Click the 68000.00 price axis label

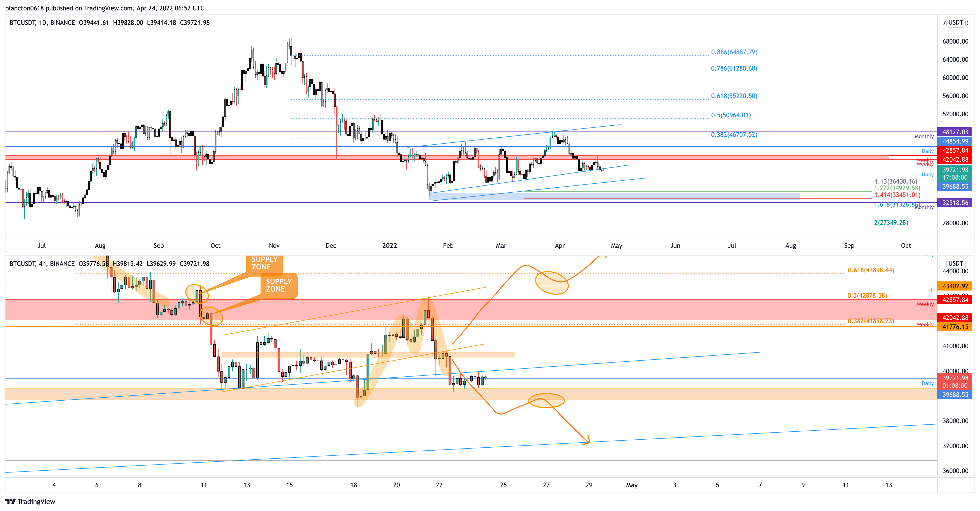pos(955,41)
